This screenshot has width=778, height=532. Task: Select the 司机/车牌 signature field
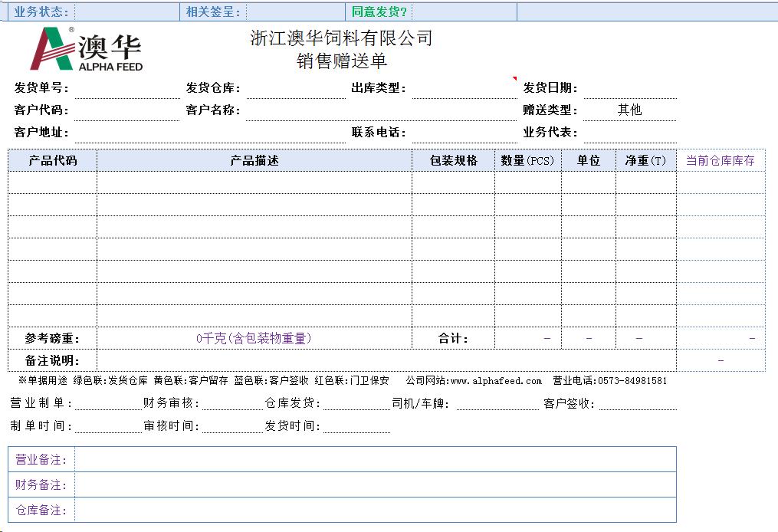click(494, 403)
